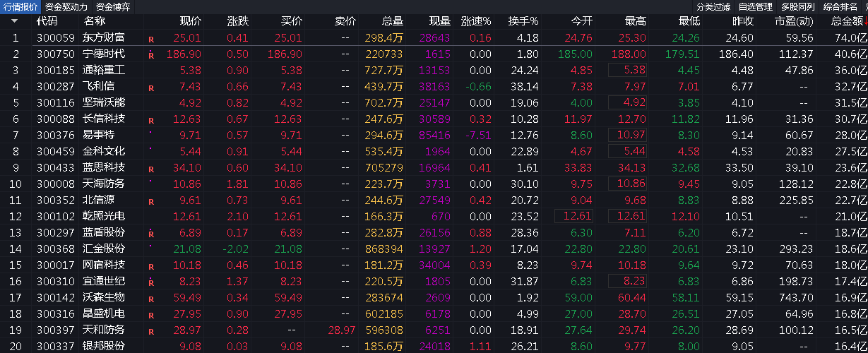This screenshot has width=868, height=353.
Task: Select stock name 汇金股份
Action: [x=104, y=249]
